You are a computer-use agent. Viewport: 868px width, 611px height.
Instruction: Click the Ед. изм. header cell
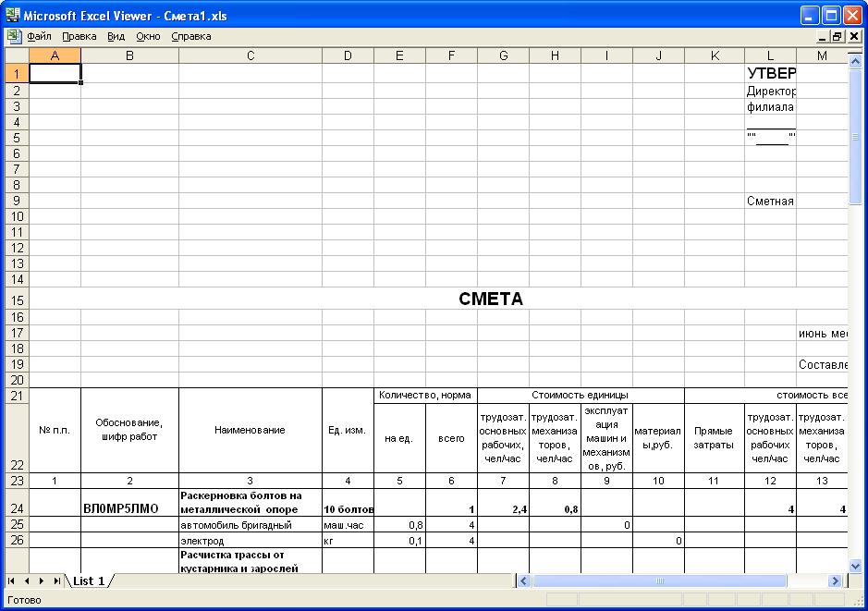(348, 430)
